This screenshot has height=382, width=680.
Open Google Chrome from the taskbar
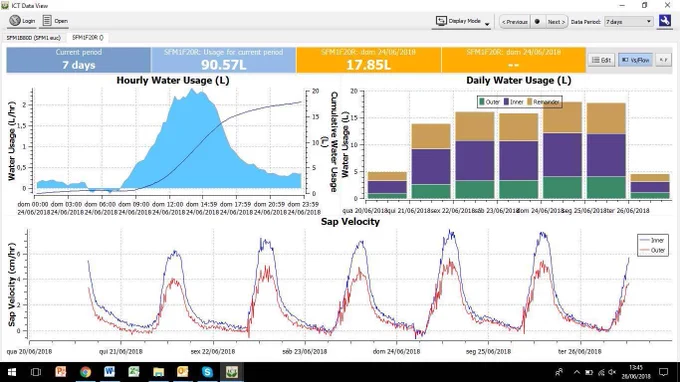[x=85, y=372]
